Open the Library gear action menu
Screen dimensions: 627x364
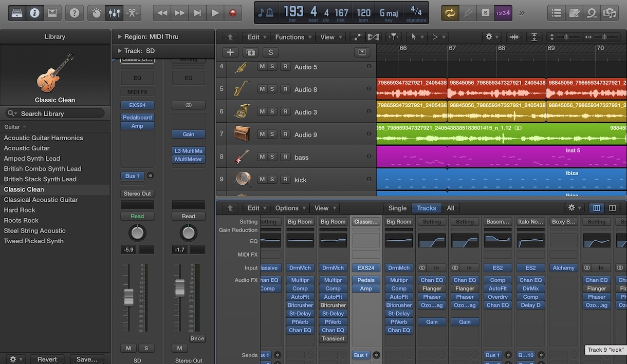tap(16, 359)
